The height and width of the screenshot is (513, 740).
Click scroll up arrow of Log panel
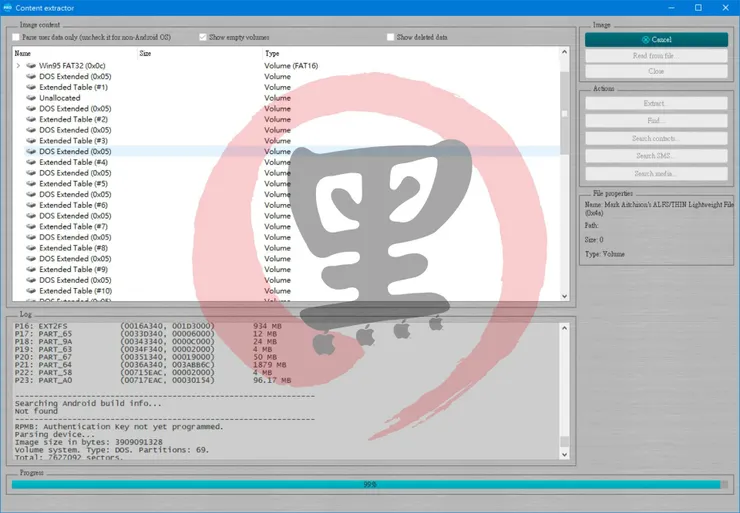point(564,328)
